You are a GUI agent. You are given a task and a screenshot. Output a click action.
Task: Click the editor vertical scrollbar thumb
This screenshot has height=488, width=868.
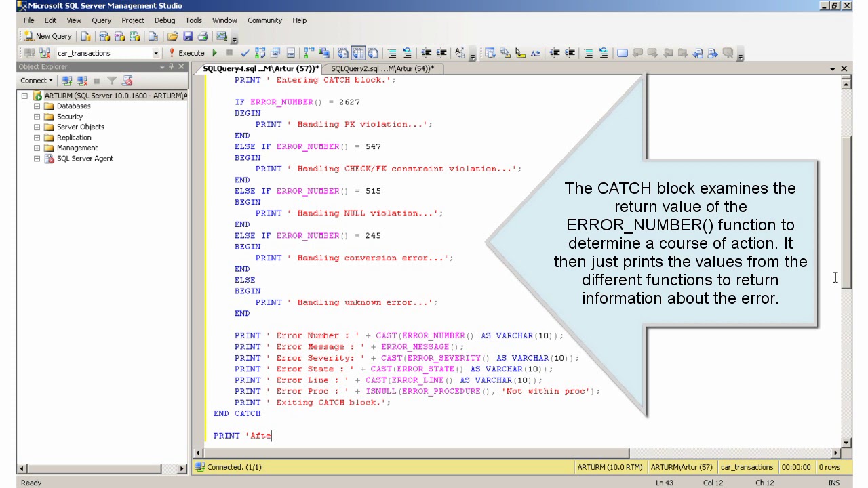pyautogui.click(x=846, y=212)
